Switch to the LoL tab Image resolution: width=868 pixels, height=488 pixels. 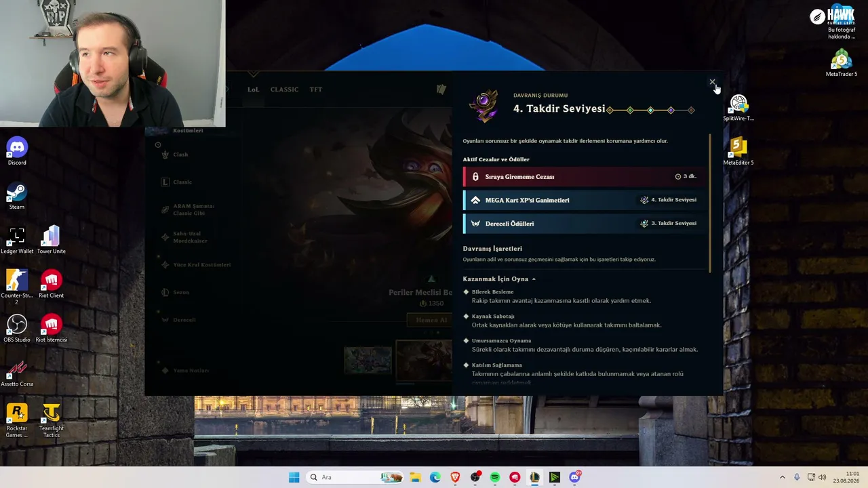(x=253, y=89)
